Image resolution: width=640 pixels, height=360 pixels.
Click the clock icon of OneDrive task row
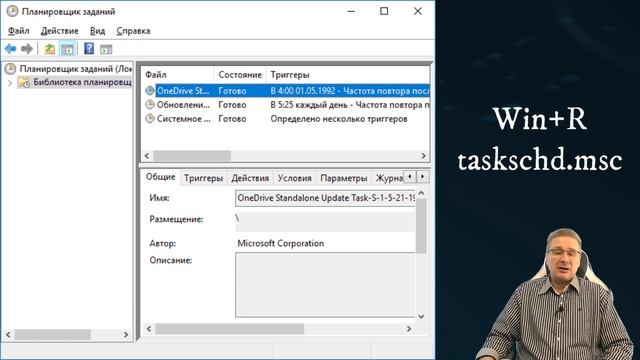[x=150, y=91]
